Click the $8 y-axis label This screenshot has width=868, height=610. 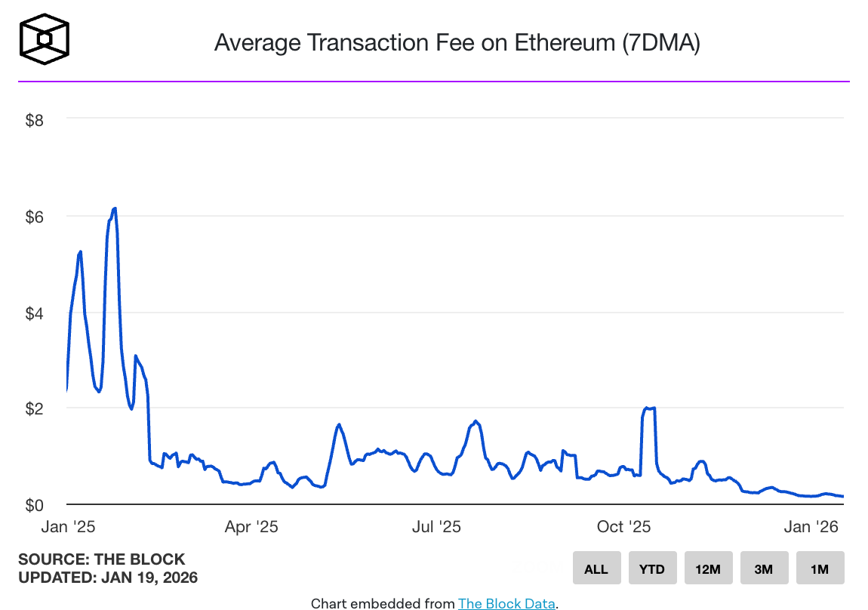tap(35, 120)
